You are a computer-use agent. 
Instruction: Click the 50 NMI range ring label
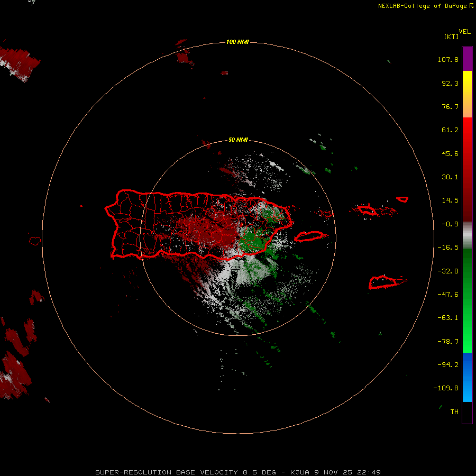click(238, 140)
